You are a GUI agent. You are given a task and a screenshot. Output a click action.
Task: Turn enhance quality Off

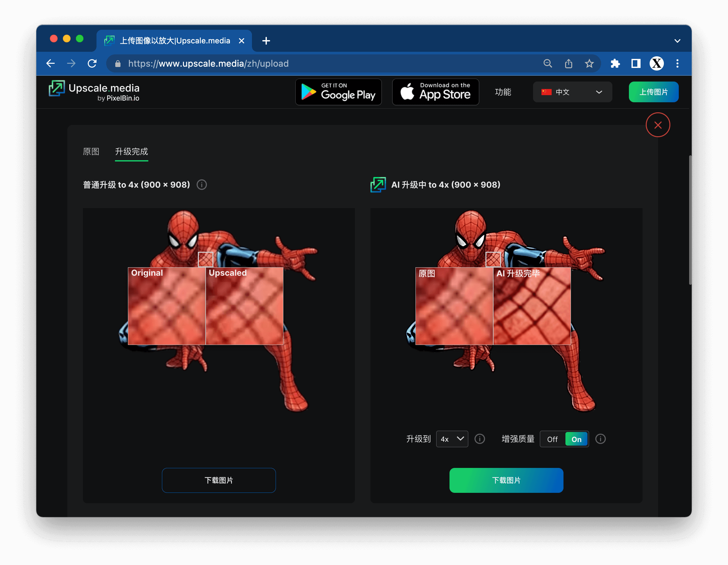(x=552, y=439)
